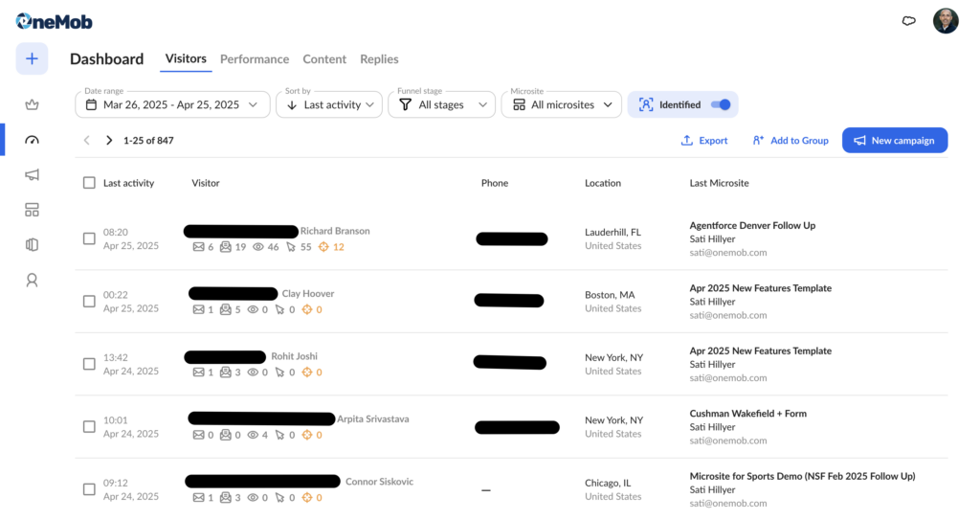Select the dashboard speedometer sidebar icon
The width and height of the screenshot is (980, 520).
(32, 140)
